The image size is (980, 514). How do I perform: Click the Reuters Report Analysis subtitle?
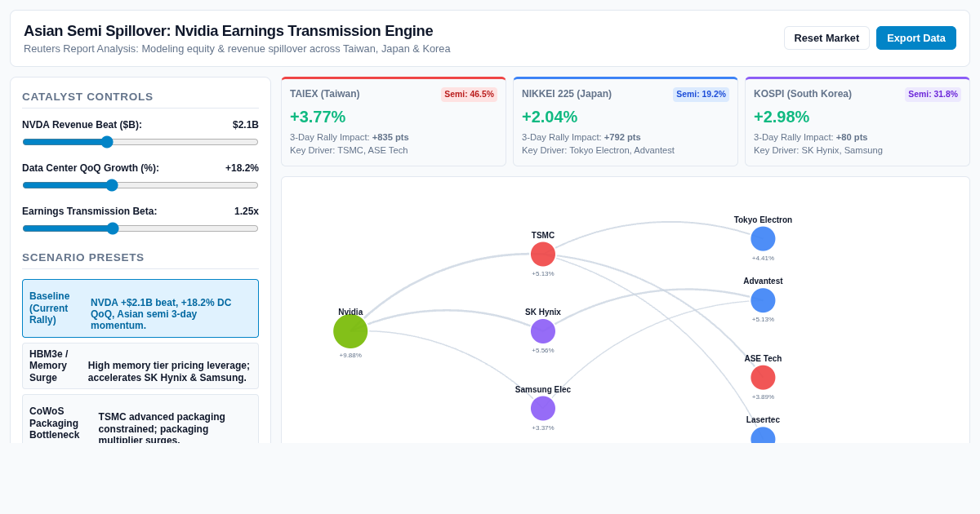[237, 49]
